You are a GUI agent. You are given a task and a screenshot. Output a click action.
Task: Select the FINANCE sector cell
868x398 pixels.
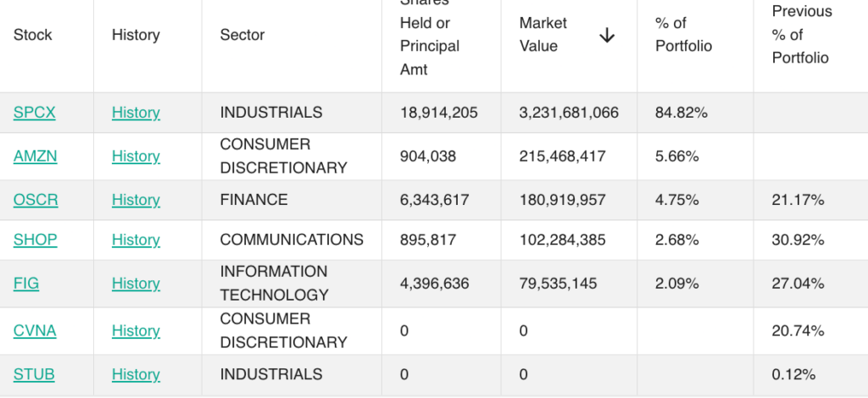254,200
